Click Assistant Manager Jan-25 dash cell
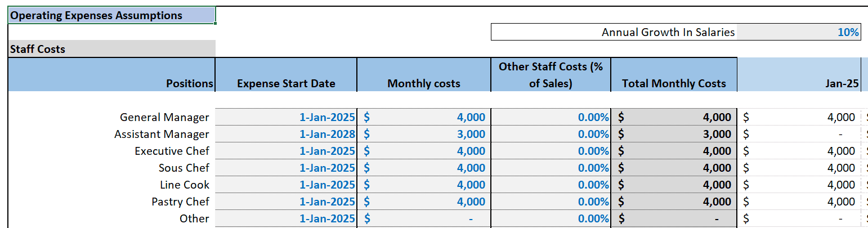 [799, 134]
